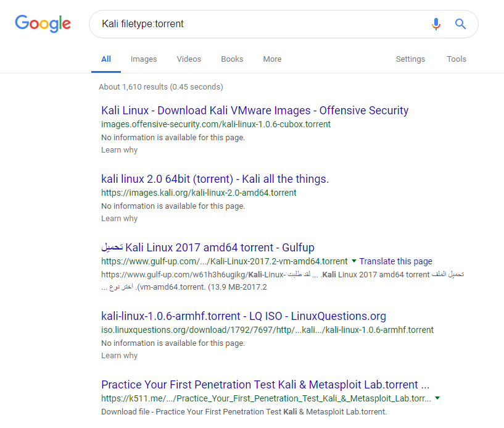Click gulf-up snippet text with 13.9 MB

pos(283,280)
